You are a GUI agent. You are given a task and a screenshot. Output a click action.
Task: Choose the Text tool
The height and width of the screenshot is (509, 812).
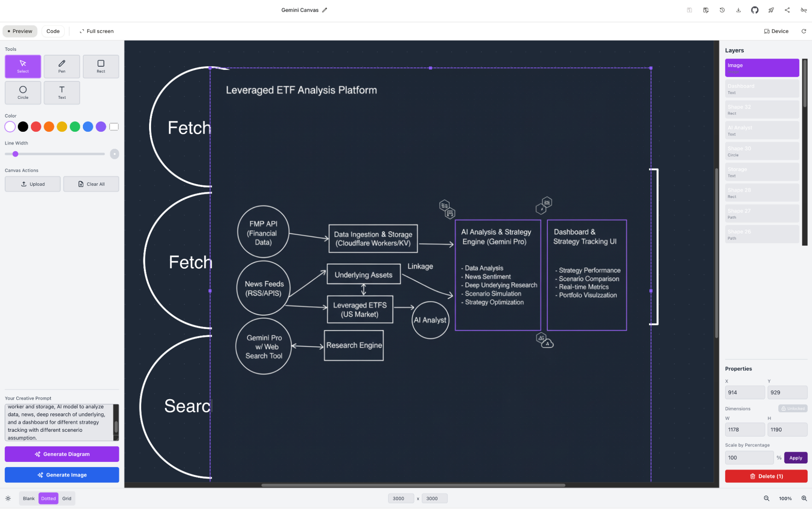pos(62,92)
